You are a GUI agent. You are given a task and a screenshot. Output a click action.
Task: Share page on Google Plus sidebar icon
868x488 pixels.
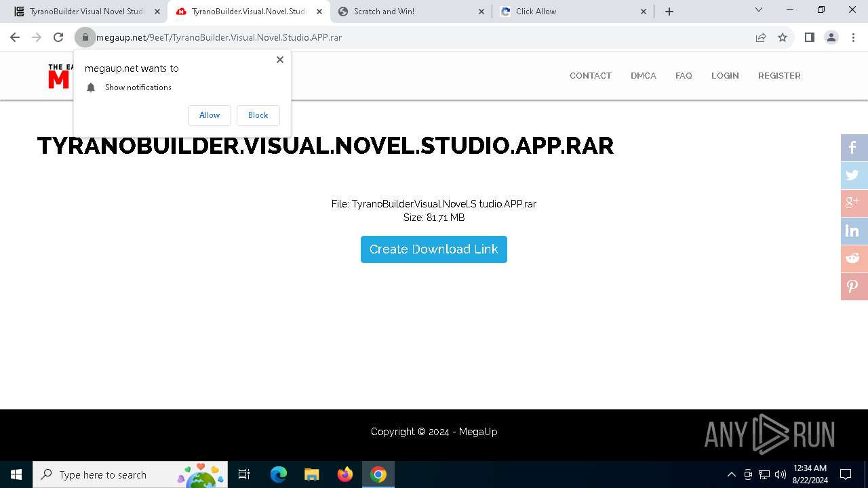tap(854, 203)
